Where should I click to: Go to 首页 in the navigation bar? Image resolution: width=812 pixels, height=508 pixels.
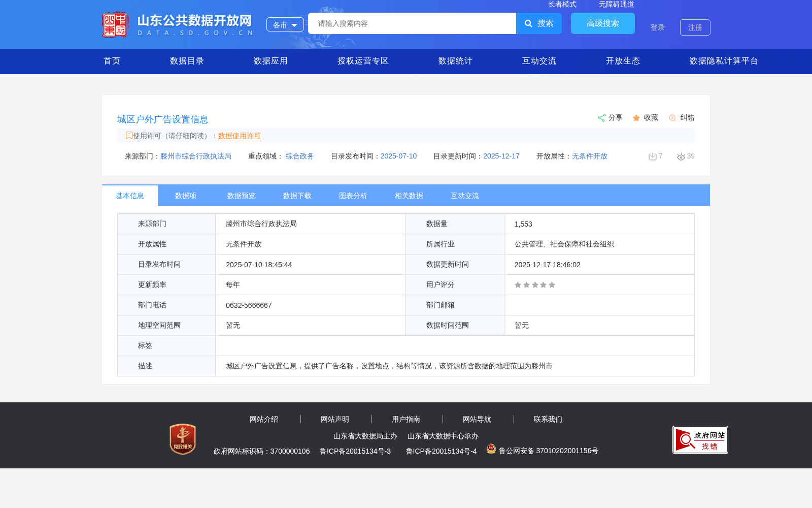tap(112, 61)
